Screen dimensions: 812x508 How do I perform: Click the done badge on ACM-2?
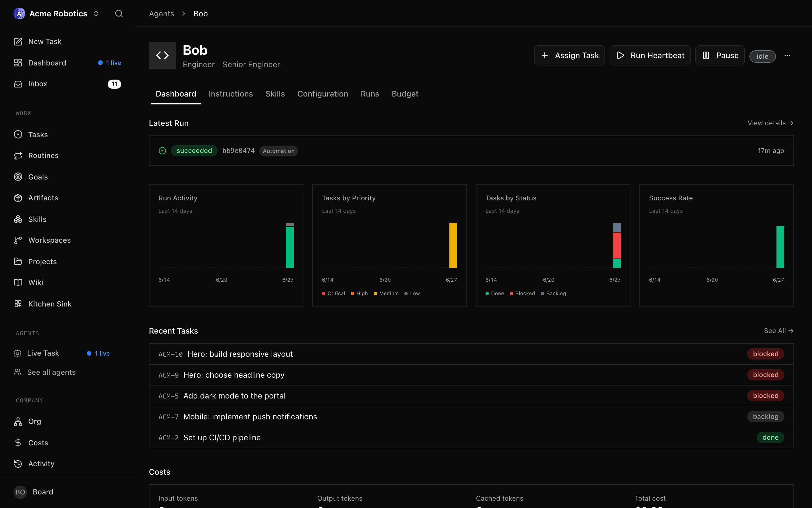(770, 437)
